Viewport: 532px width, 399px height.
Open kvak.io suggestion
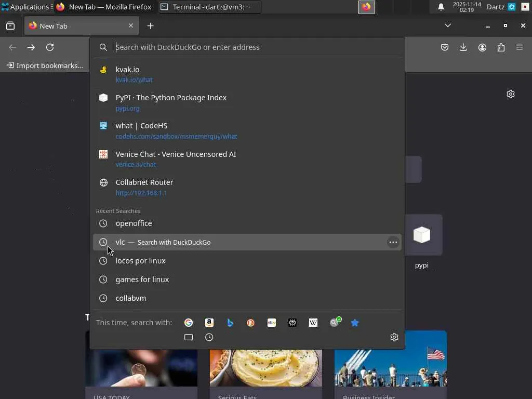coord(247,74)
